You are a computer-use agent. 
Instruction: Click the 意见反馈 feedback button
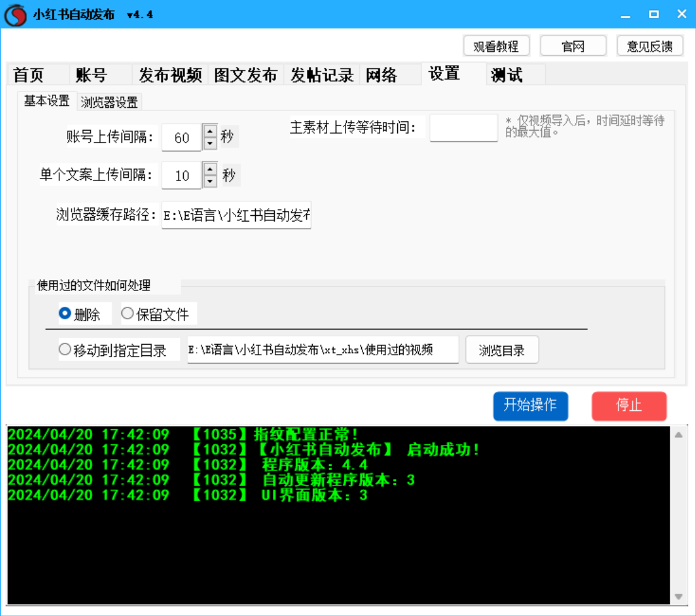point(650,46)
